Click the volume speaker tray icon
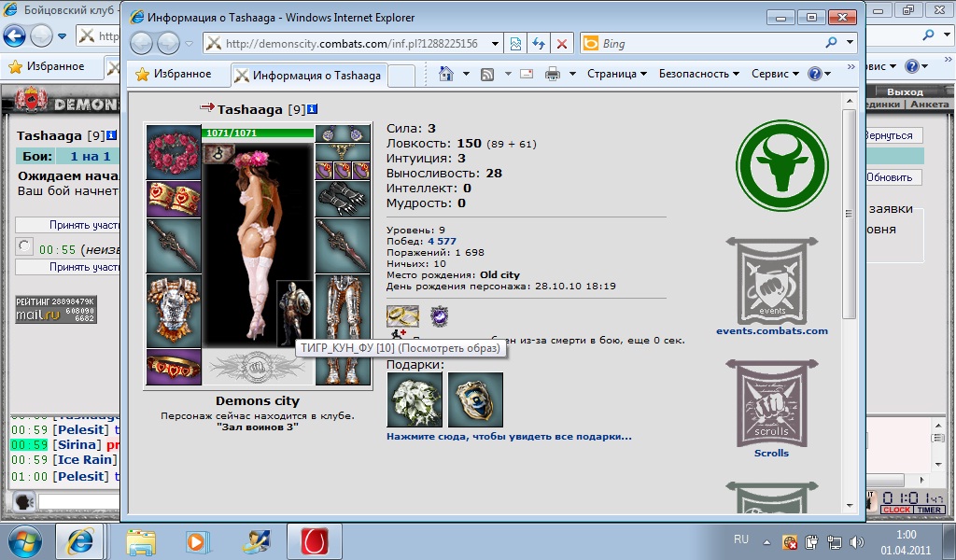The height and width of the screenshot is (560, 956). [x=857, y=541]
